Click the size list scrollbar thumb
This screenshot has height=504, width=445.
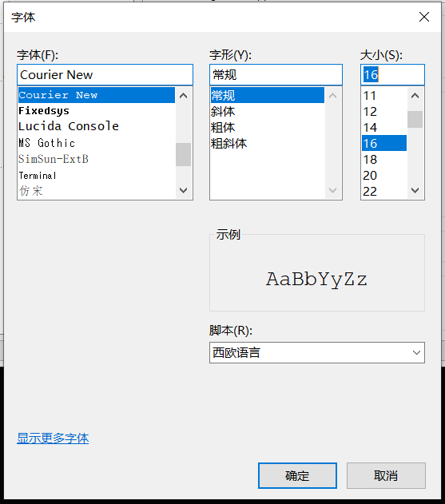click(x=415, y=119)
